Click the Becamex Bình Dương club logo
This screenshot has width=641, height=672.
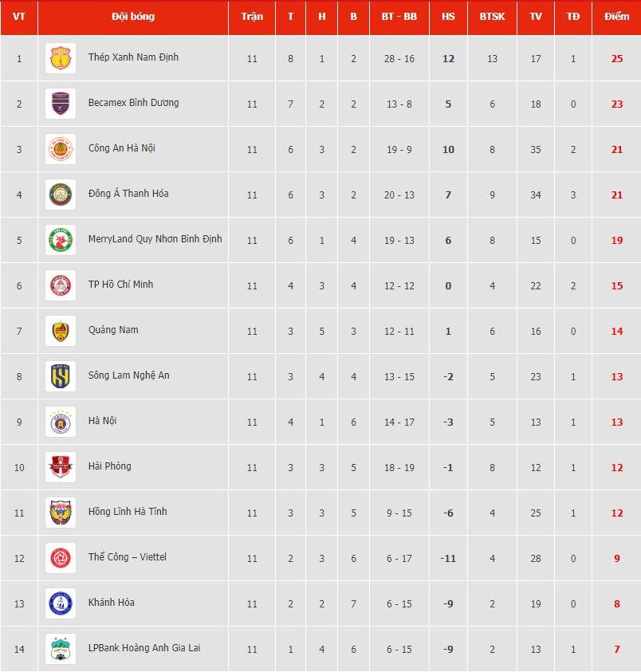click(61, 104)
